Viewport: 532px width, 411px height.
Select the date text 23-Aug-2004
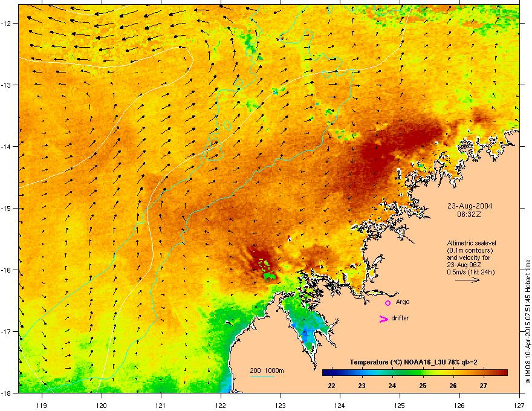470,206
